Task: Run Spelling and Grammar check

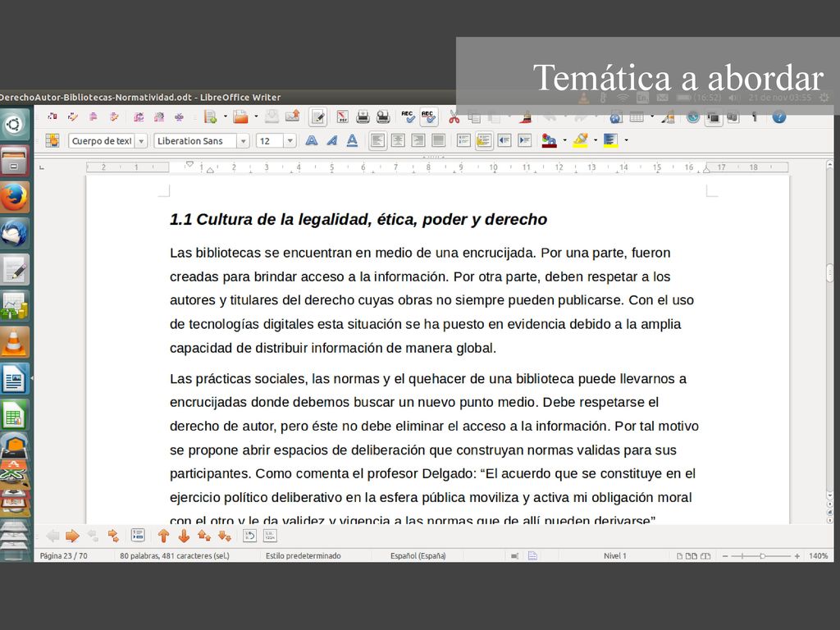Action: (x=408, y=116)
